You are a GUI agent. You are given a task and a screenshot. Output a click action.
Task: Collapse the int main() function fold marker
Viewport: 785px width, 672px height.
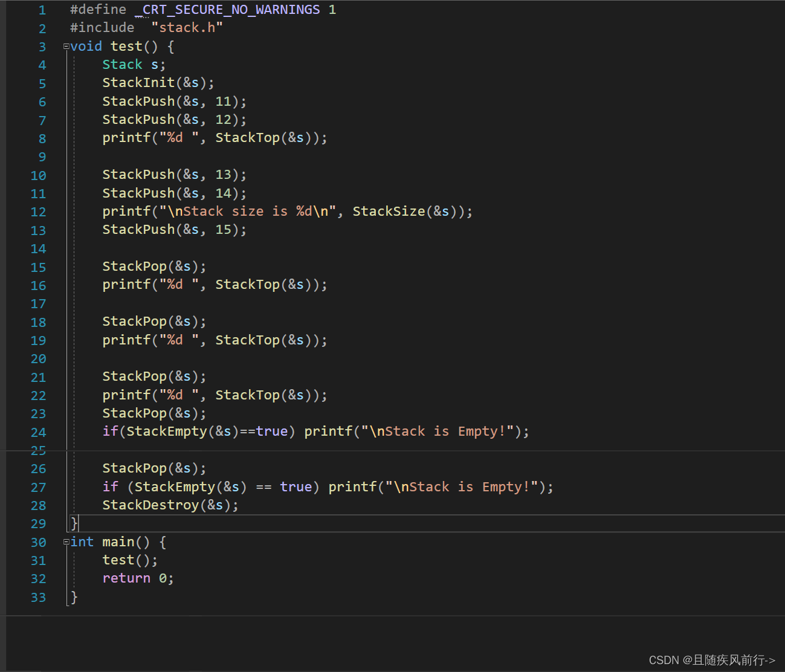66,542
